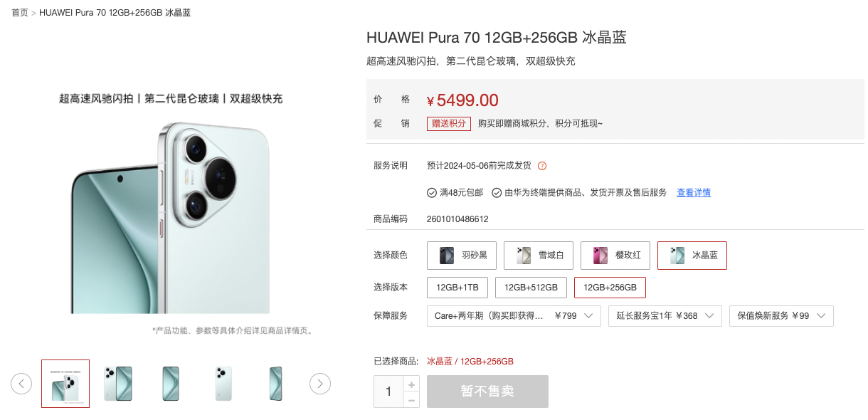Select the 12GB+1TB version
This screenshot has height=420, width=868.
(x=457, y=288)
